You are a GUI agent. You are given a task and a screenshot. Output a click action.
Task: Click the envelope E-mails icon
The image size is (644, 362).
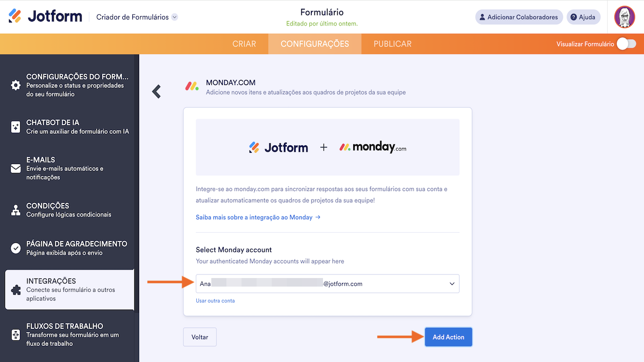coord(16,168)
